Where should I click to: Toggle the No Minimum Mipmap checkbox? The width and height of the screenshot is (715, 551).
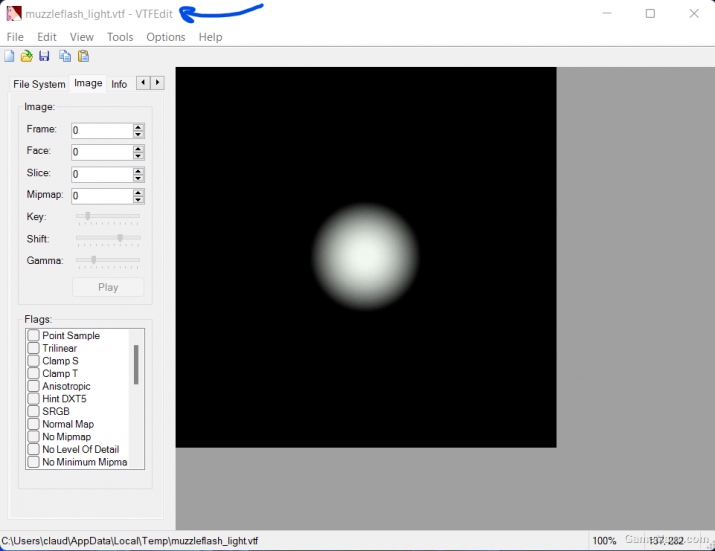(33, 462)
